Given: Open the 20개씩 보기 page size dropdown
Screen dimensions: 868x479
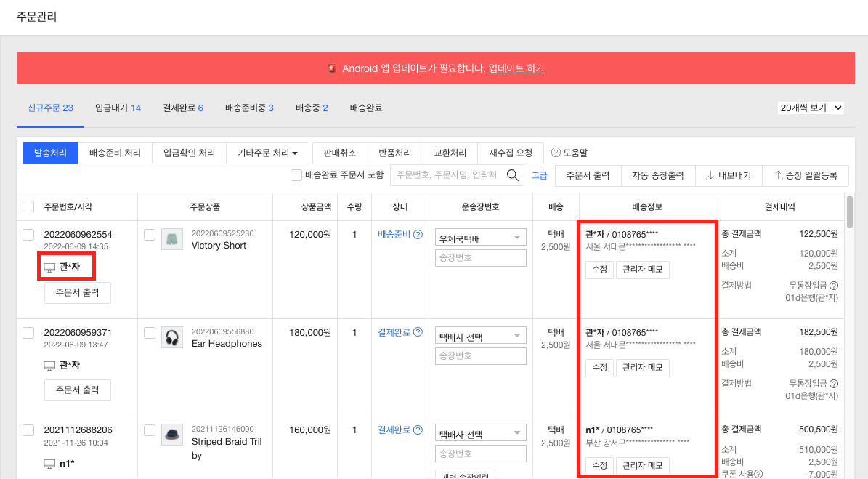Looking at the screenshot, I should pyautogui.click(x=810, y=108).
